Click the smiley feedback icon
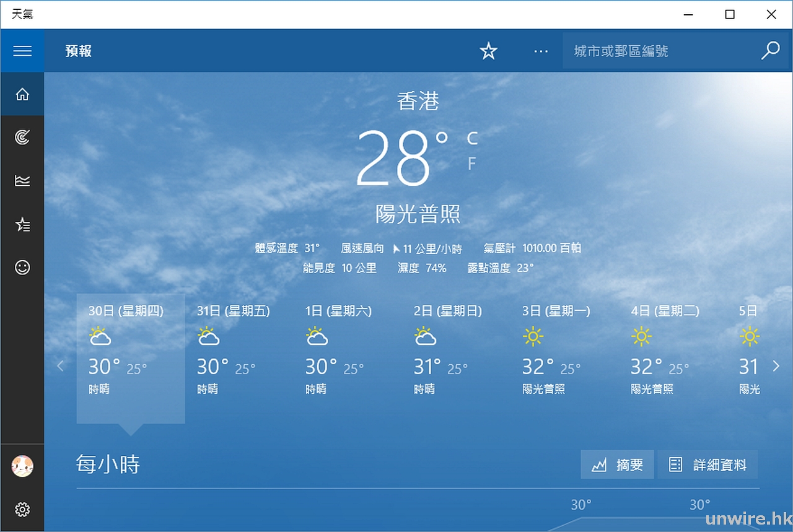793x532 pixels. [22, 268]
